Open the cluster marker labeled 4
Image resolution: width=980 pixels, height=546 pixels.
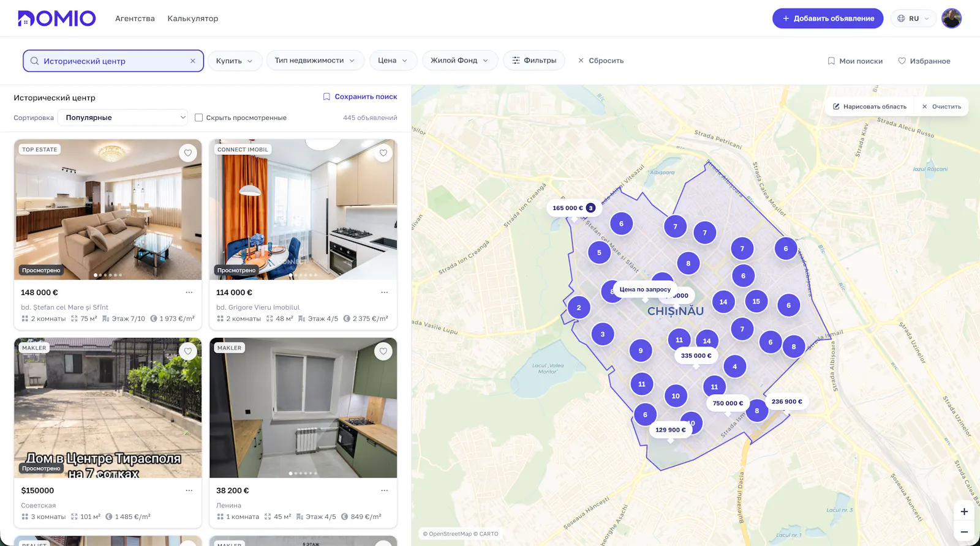735,367
